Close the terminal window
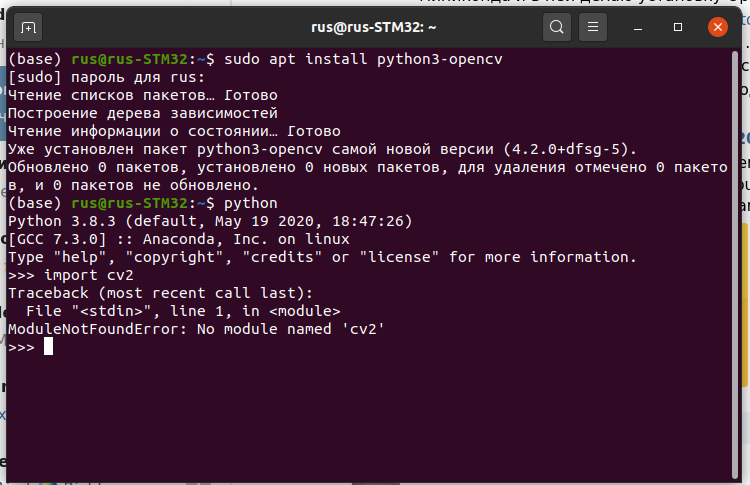The image size is (750, 485). (718, 27)
